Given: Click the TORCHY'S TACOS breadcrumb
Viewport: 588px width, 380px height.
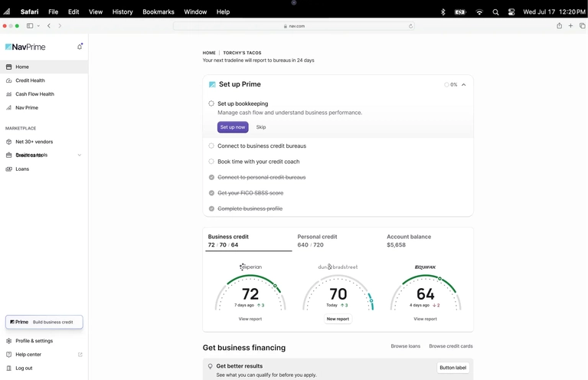Looking at the screenshot, I should (242, 53).
